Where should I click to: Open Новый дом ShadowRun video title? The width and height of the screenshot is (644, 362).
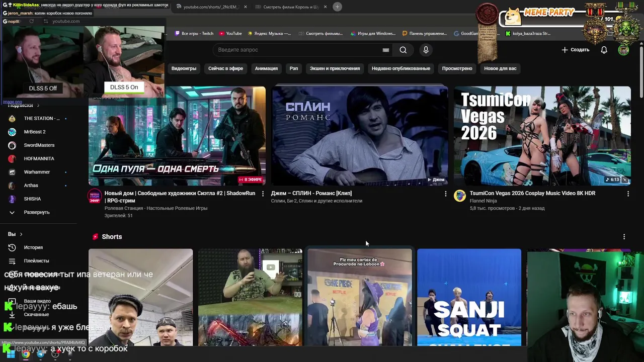point(180,197)
